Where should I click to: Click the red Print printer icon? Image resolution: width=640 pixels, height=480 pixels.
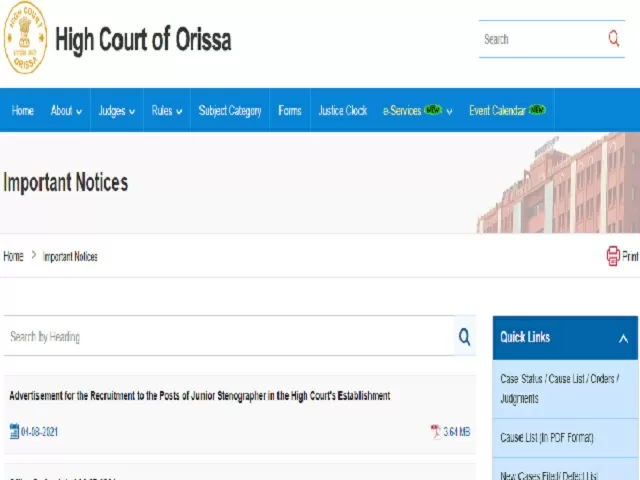tap(613, 256)
